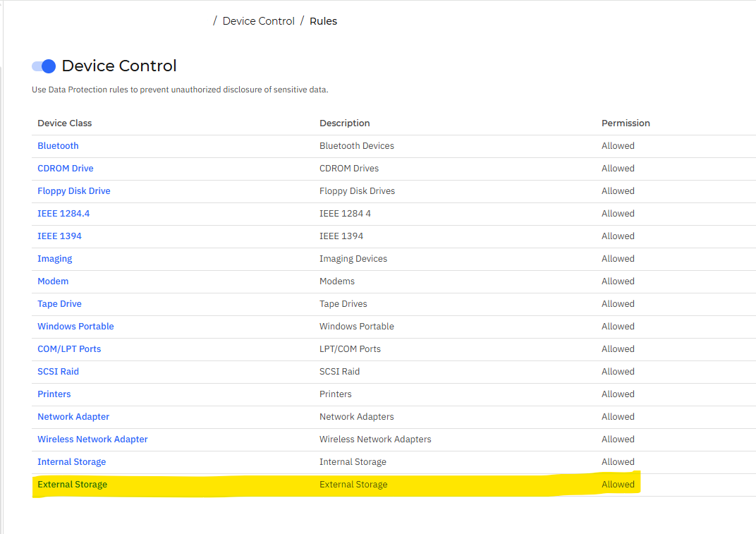This screenshot has width=756, height=534.
Task: Select the CDROM Drives description cell
Action: click(x=349, y=169)
